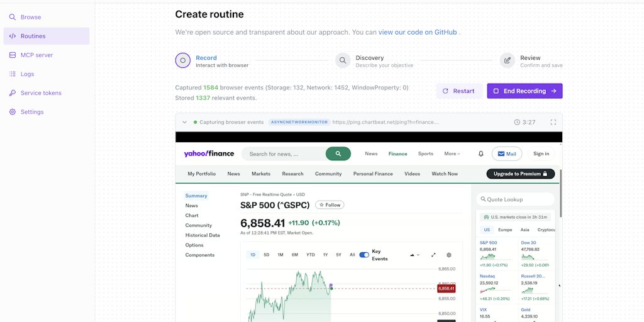This screenshot has width=644, height=322.
Task: Click the Yahoo Finance notifications bell
Action: click(x=481, y=153)
